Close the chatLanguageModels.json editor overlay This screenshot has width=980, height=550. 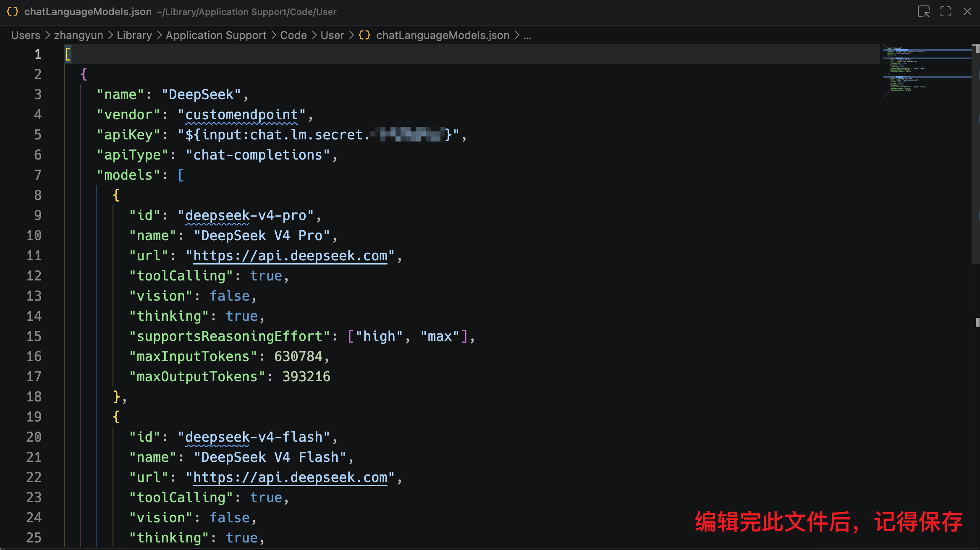pyautogui.click(x=967, y=12)
